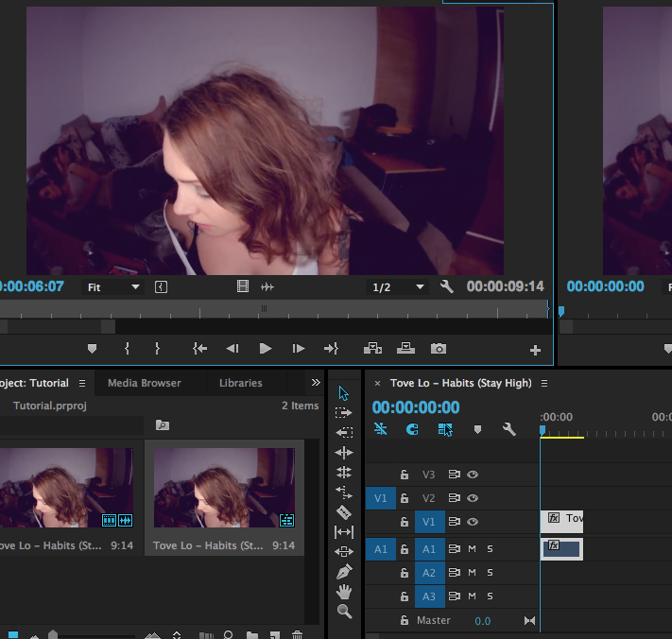
Task: Click Overwrite edit button
Action: pos(405,349)
